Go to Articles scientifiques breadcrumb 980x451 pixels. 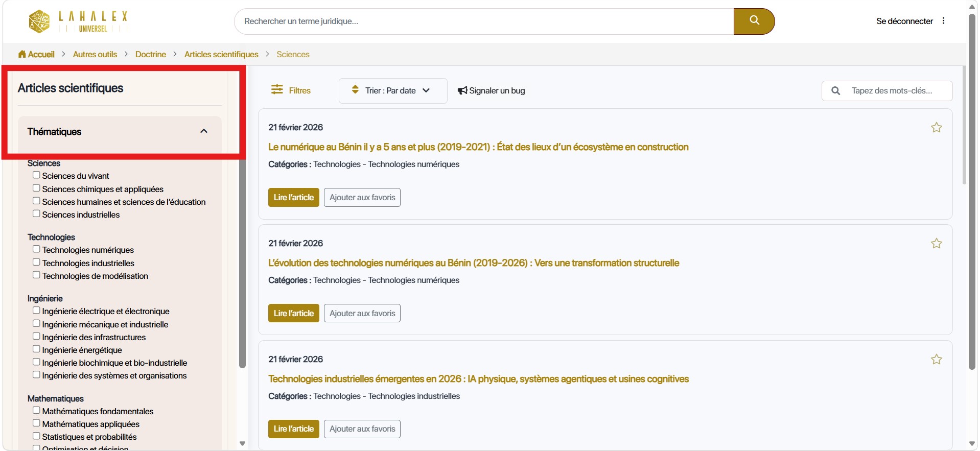point(221,54)
